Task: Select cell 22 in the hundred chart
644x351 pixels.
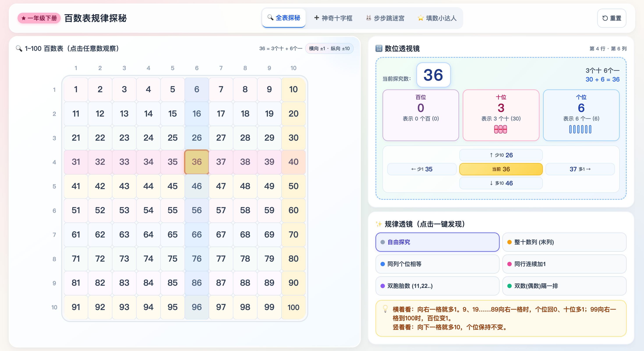Action: [x=100, y=138]
